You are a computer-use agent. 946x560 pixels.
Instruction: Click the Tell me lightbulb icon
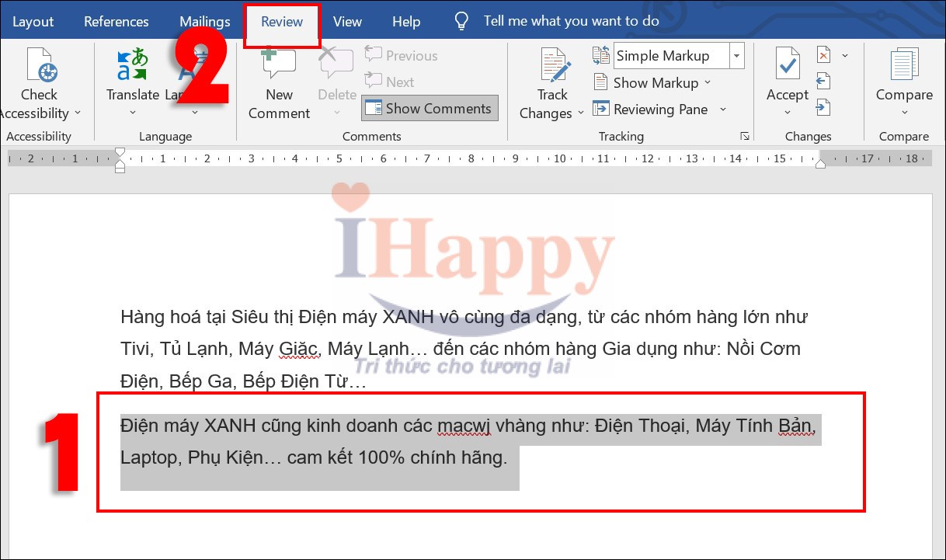coord(461,21)
